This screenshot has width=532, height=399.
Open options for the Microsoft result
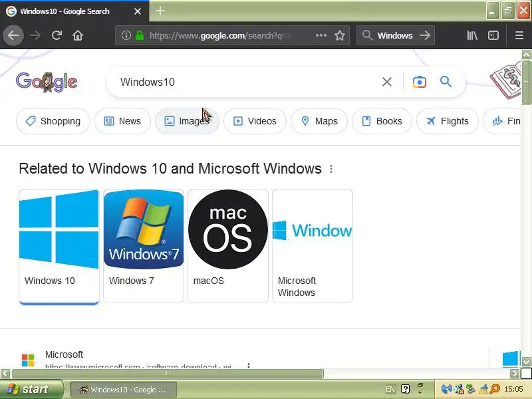(x=249, y=365)
